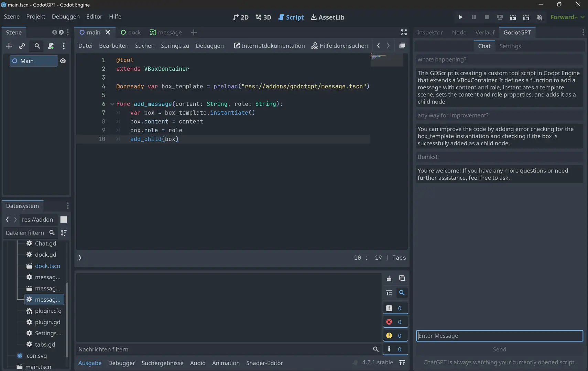
Task: Toggle standard messages filter
Action: (x=395, y=308)
